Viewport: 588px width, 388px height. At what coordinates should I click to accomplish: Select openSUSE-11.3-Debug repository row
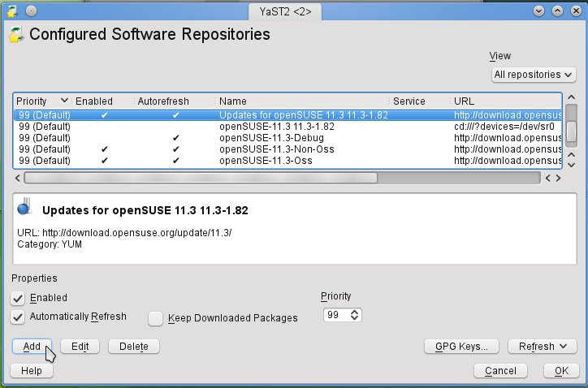pos(288,138)
